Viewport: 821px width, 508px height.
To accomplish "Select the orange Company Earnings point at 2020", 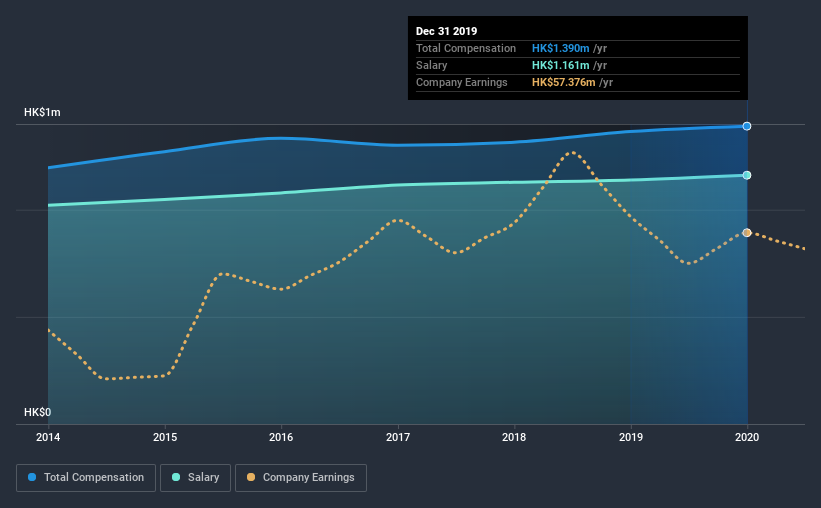I will click(747, 233).
